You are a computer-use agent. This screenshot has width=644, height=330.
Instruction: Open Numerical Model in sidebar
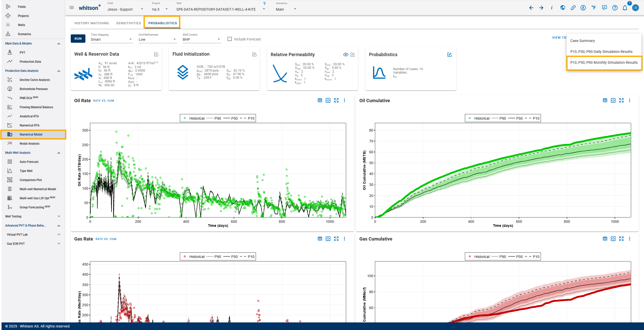[x=33, y=135]
